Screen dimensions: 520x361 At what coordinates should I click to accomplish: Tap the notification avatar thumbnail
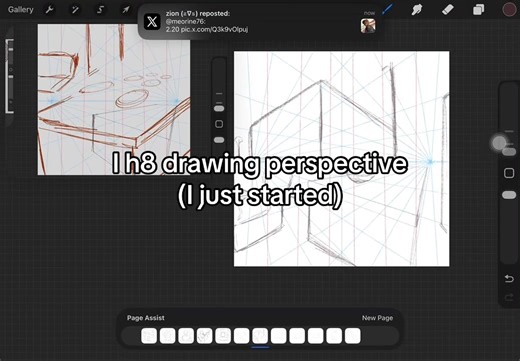point(368,26)
